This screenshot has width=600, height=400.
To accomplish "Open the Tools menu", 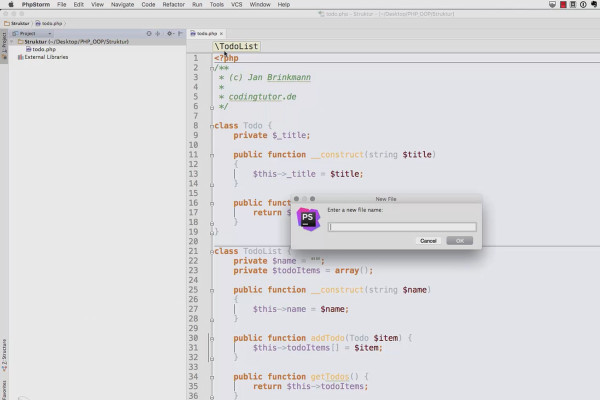I will [217, 5].
